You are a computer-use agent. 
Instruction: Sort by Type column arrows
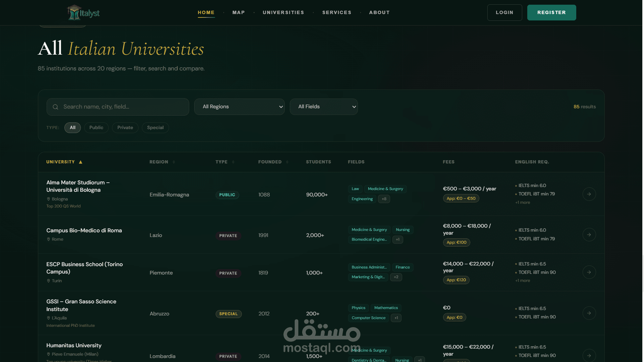click(233, 162)
